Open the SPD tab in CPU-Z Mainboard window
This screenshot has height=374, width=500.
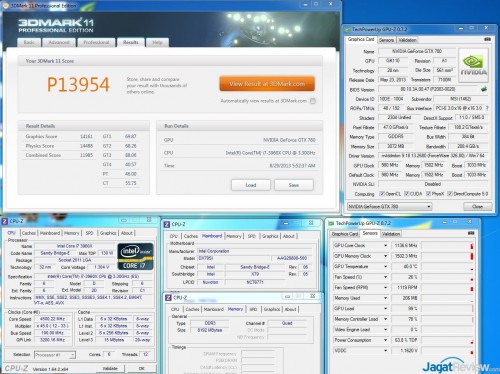coord(252,236)
